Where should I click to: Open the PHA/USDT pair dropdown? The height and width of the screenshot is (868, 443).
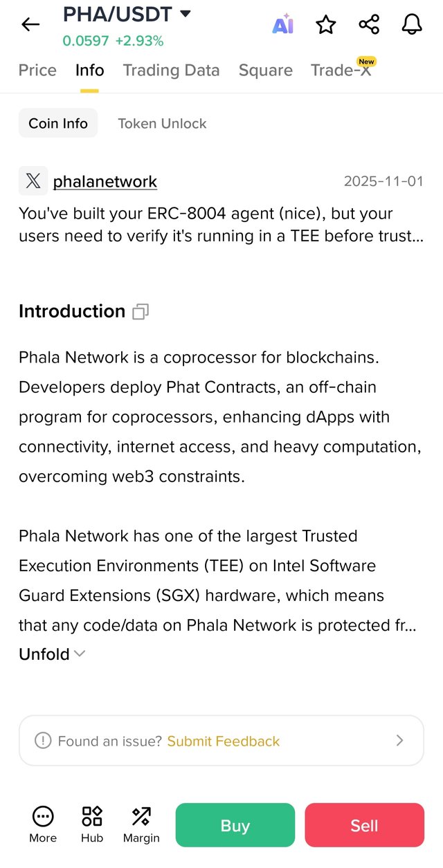pyautogui.click(x=185, y=14)
